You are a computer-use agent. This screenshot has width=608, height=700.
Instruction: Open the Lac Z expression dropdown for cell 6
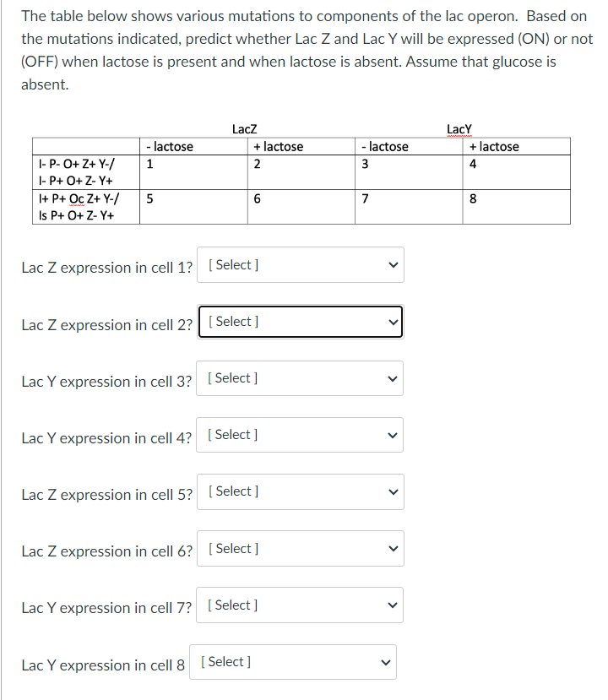pyautogui.click(x=300, y=548)
